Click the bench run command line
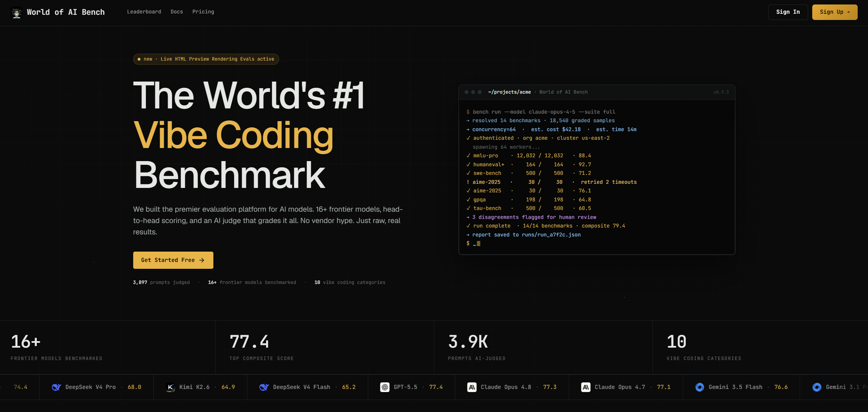The image size is (868, 412). pos(541,112)
